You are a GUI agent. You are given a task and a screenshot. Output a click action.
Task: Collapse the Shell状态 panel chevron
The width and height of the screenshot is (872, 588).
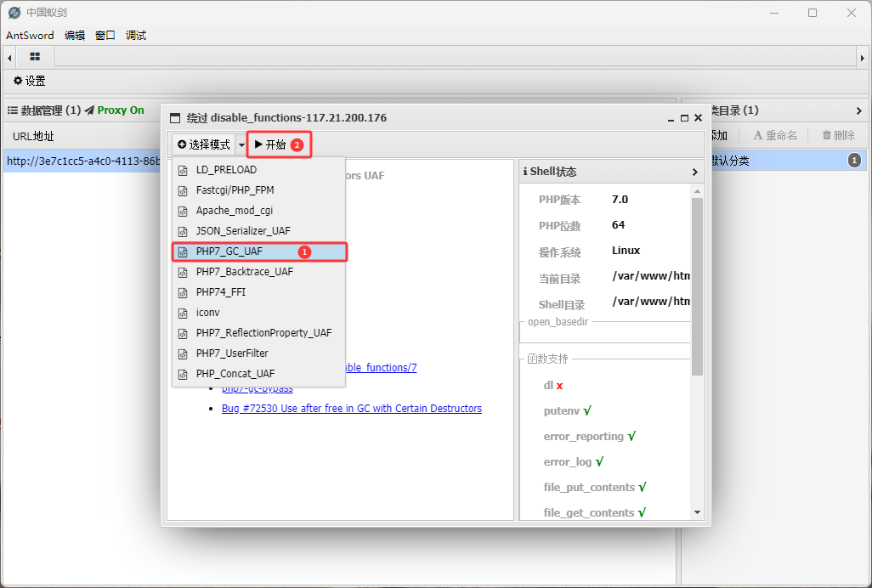[694, 172]
